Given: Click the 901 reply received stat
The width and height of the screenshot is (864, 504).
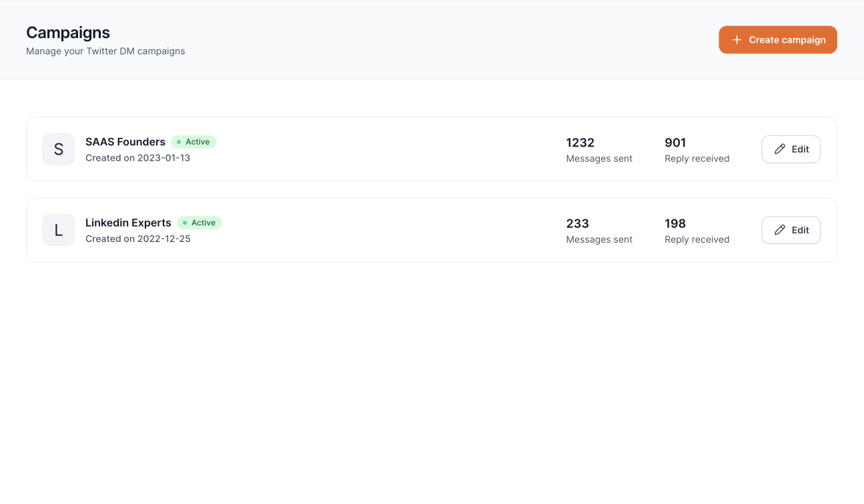Looking at the screenshot, I should coord(675,143).
